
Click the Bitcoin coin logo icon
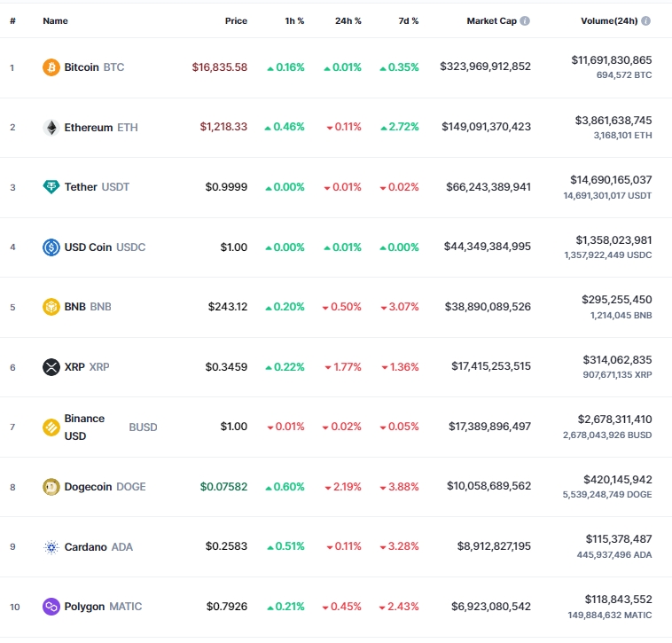click(51, 67)
